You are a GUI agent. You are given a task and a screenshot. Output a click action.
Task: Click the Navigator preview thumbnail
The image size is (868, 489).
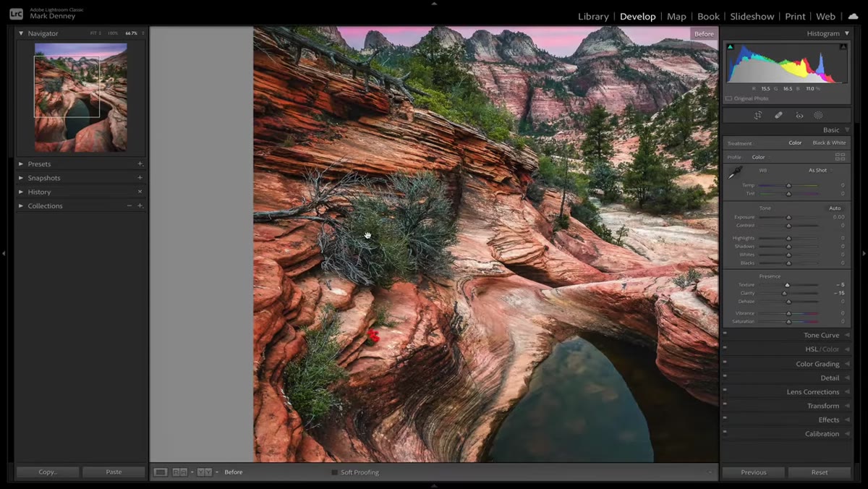80,97
